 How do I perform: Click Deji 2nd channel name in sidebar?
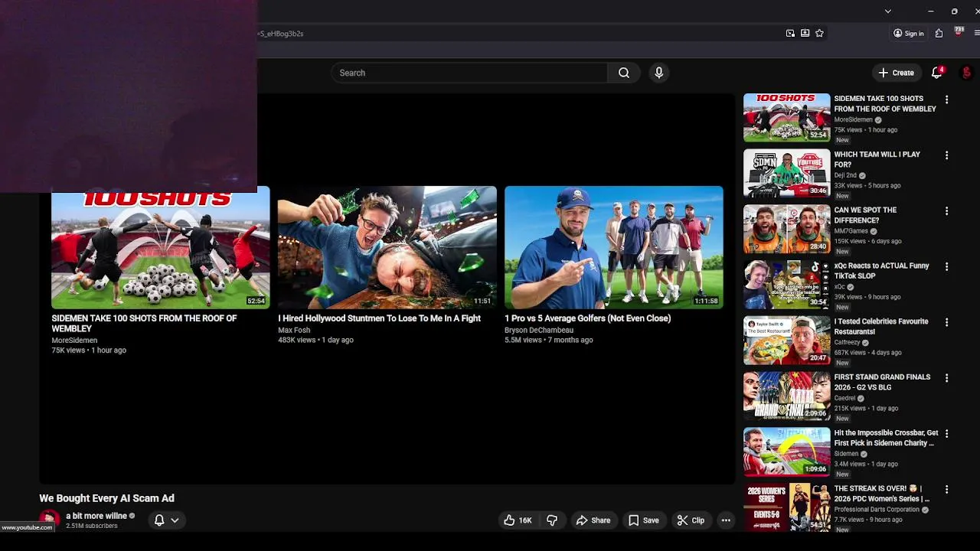[x=845, y=175]
